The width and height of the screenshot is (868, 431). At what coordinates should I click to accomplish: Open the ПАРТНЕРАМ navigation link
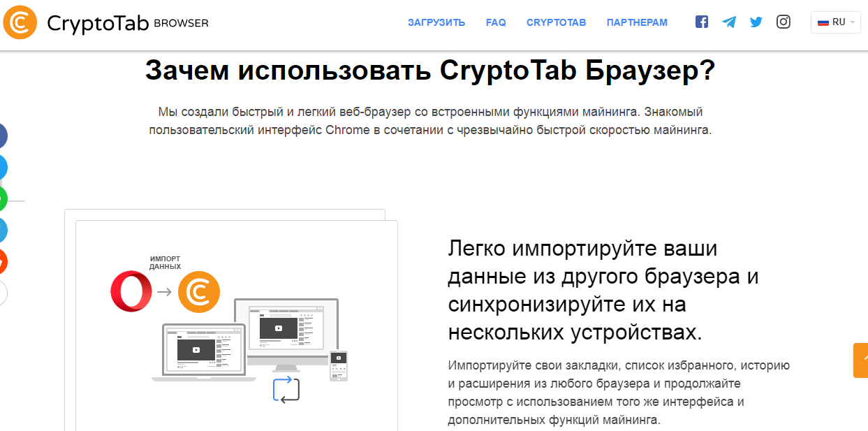[x=637, y=22]
